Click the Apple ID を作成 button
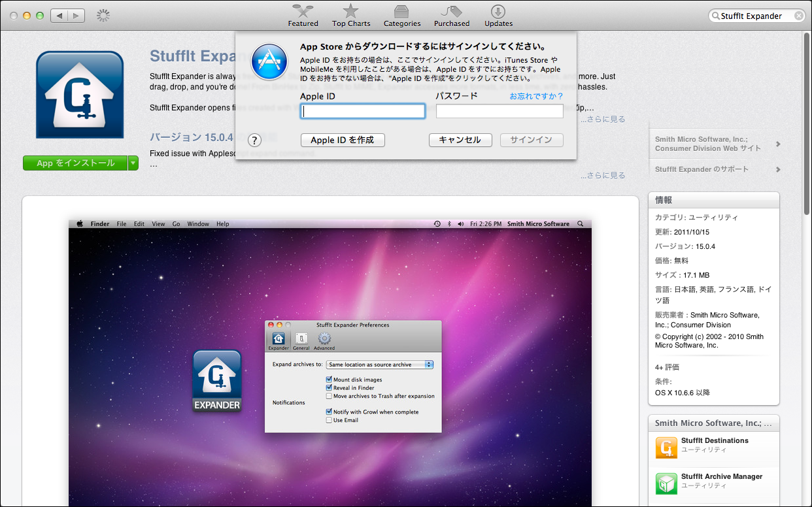This screenshot has width=812, height=507. click(x=343, y=140)
